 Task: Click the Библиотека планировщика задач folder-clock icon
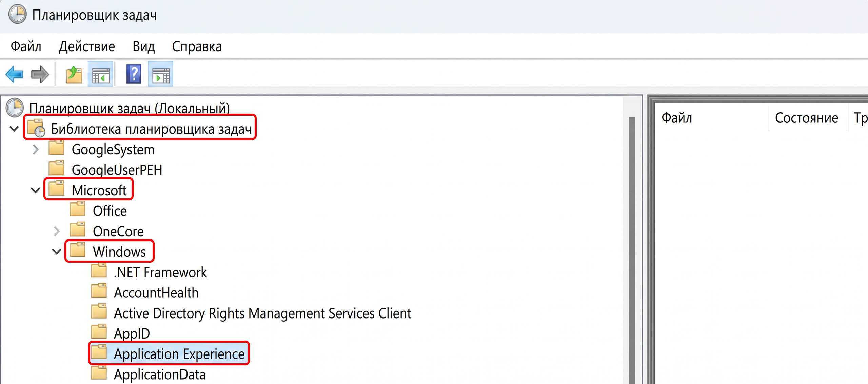point(36,128)
